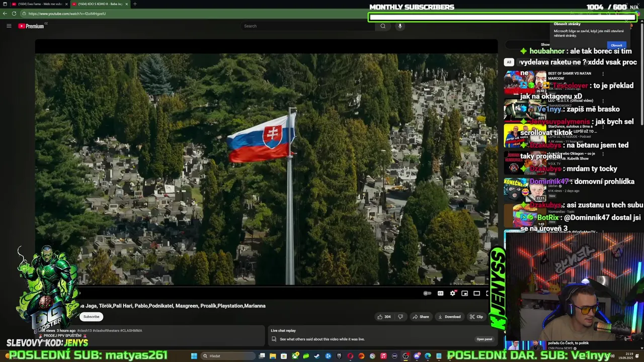Like the video with 304 likes

[384, 317]
